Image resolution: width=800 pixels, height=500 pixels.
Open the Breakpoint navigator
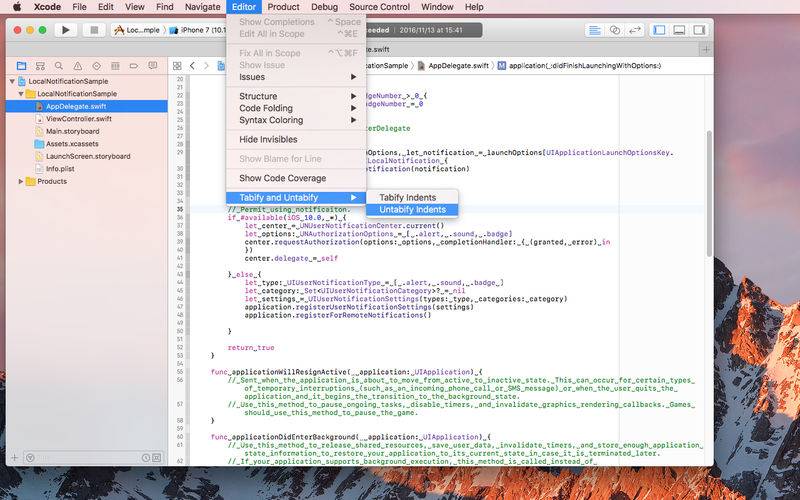[x=134, y=66]
